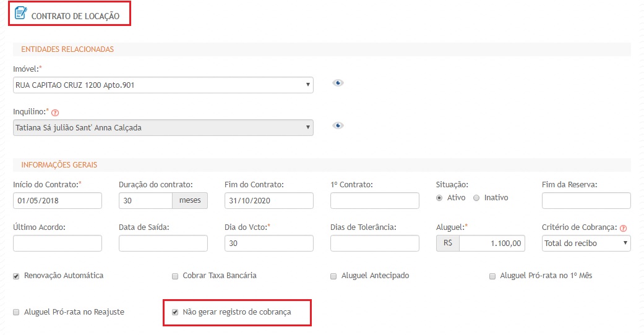Click the Aluguel value input field
Image resolution: width=644 pixels, height=335 pixels.
point(492,244)
